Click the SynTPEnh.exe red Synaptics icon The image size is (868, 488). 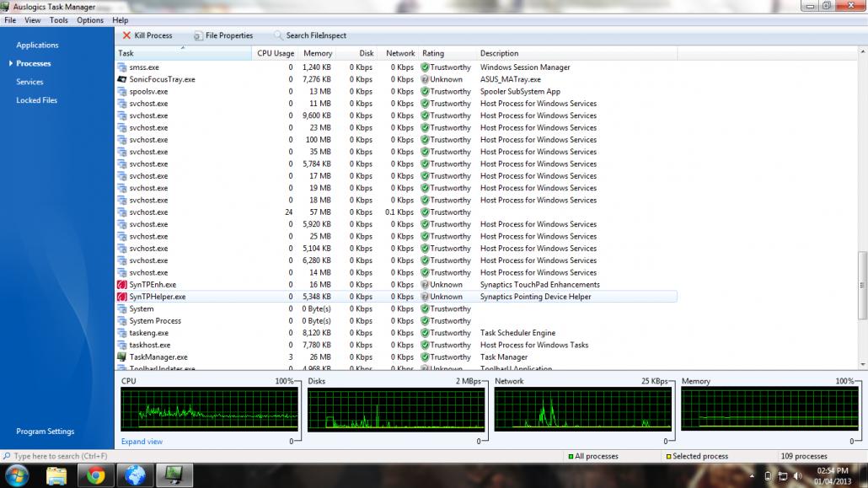pyautogui.click(x=122, y=285)
